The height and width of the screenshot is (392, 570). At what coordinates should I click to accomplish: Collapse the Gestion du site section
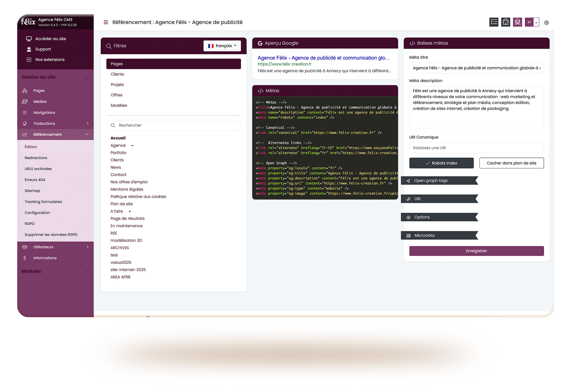pyautogui.click(x=87, y=78)
